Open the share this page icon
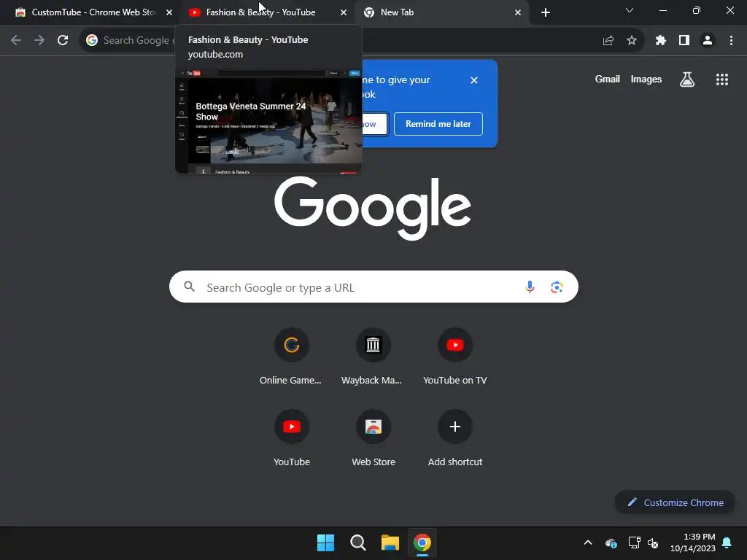747x560 pixels. pos(608,41)
